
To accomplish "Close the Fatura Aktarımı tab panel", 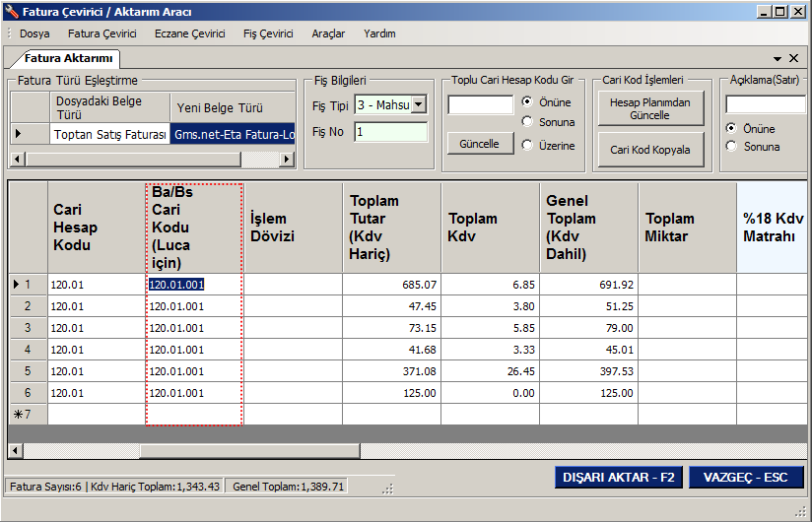I will point(793,58).
